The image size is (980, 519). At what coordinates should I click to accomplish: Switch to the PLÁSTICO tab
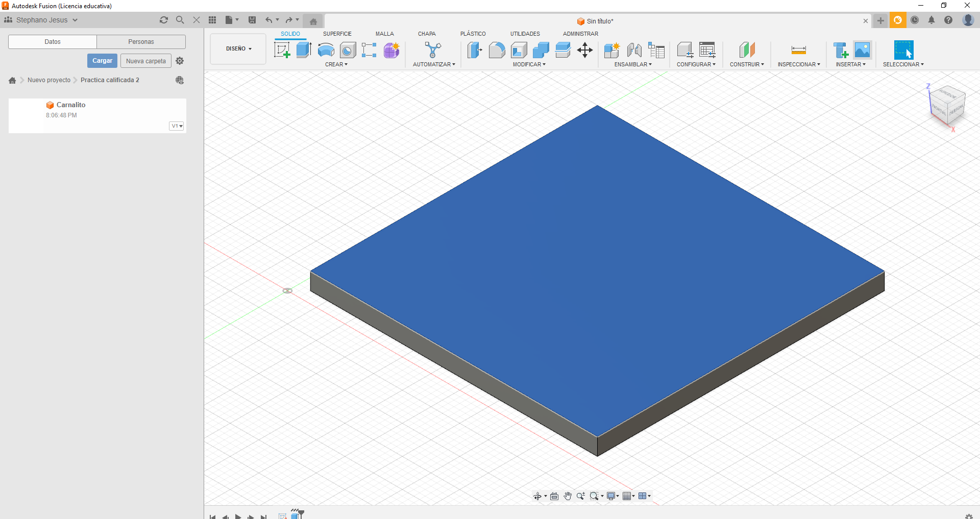473,34
